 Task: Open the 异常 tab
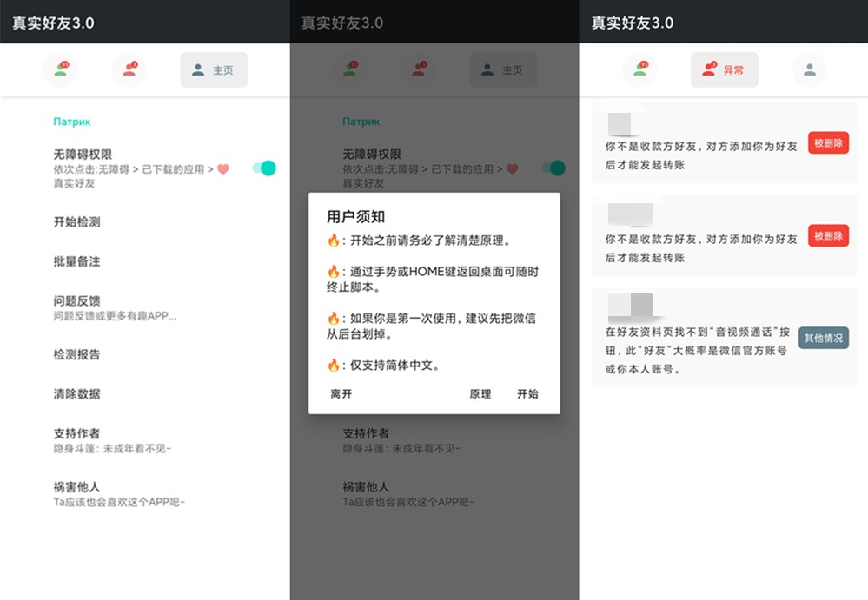pos(725,69)
